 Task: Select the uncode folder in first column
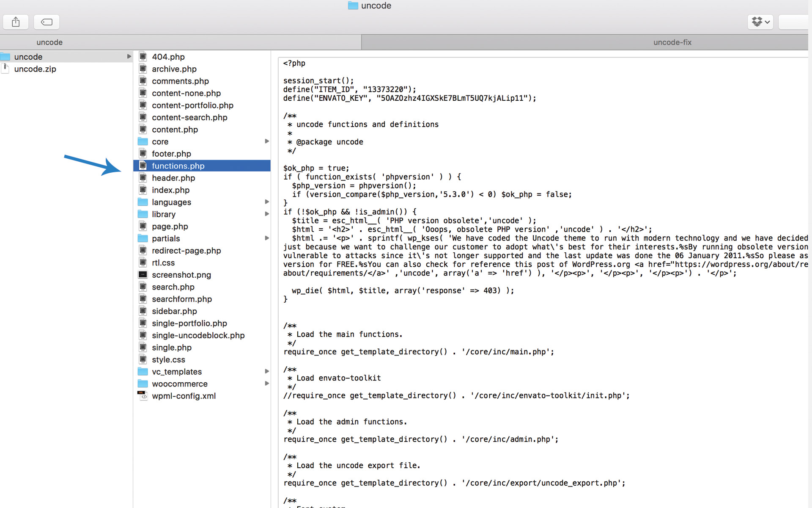(28, 57)
